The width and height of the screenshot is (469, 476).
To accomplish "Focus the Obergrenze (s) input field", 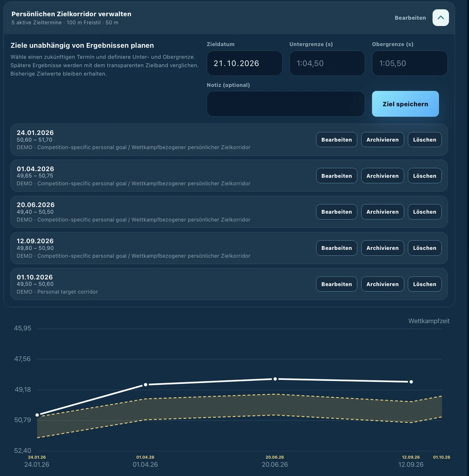I will coord(409,63).
